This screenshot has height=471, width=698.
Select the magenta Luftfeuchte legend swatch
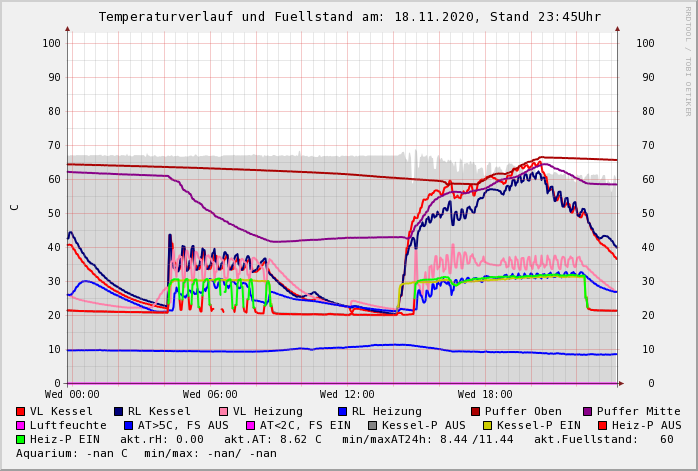coord(21,426)
